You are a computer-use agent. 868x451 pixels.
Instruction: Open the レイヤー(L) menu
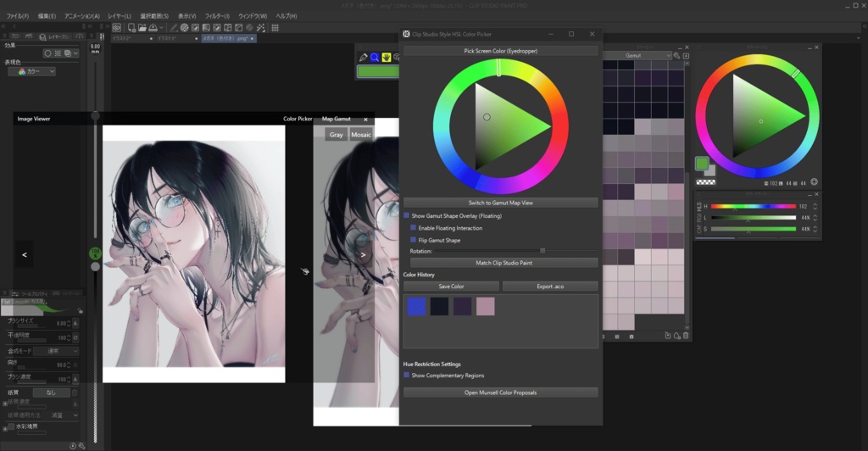click(x=120, y=16)
